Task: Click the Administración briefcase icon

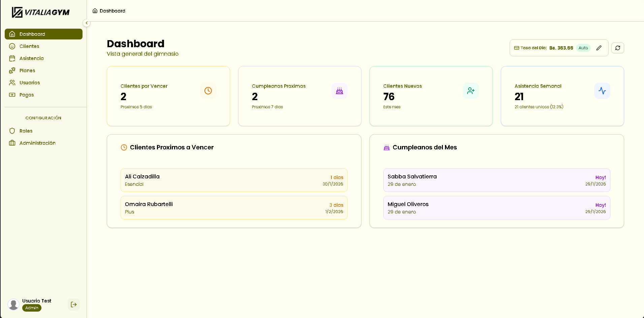Action: (12, 143)
